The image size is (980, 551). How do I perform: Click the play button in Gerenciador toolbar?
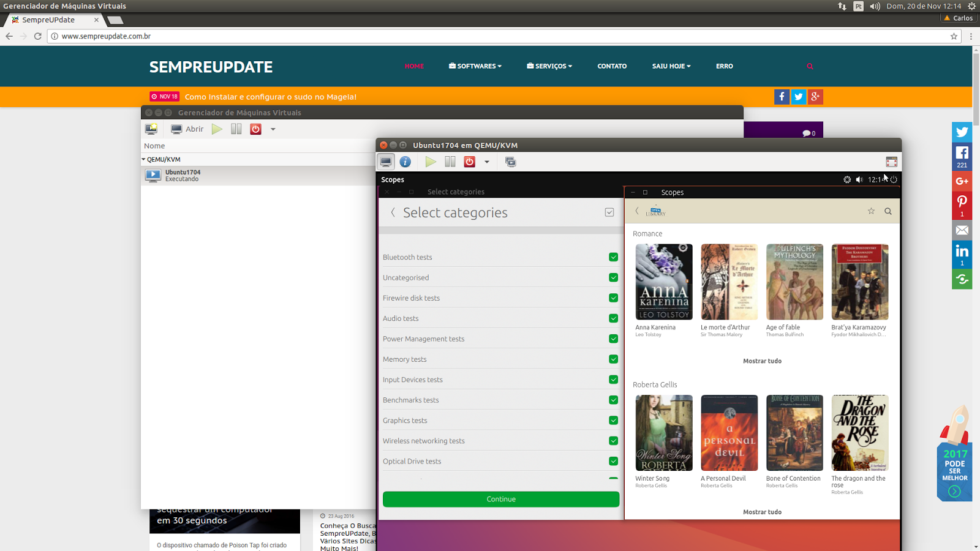pos(217,129)
